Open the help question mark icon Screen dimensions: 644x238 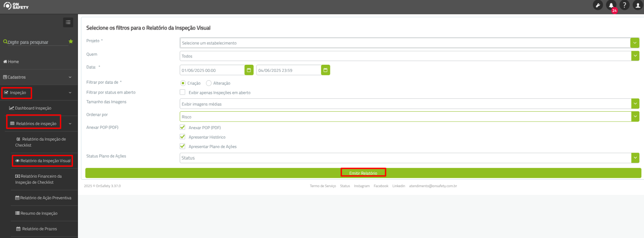[624, 5]
